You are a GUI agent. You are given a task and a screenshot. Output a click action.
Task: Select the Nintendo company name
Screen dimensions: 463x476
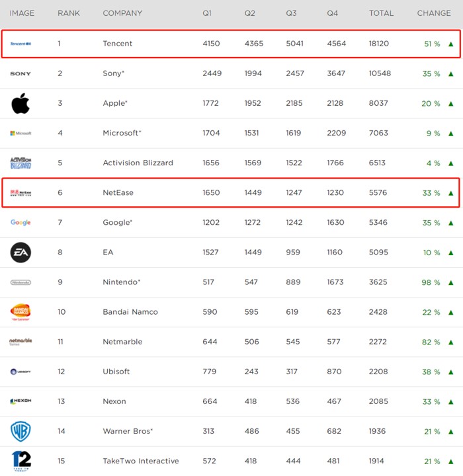[x=122, y=282]
